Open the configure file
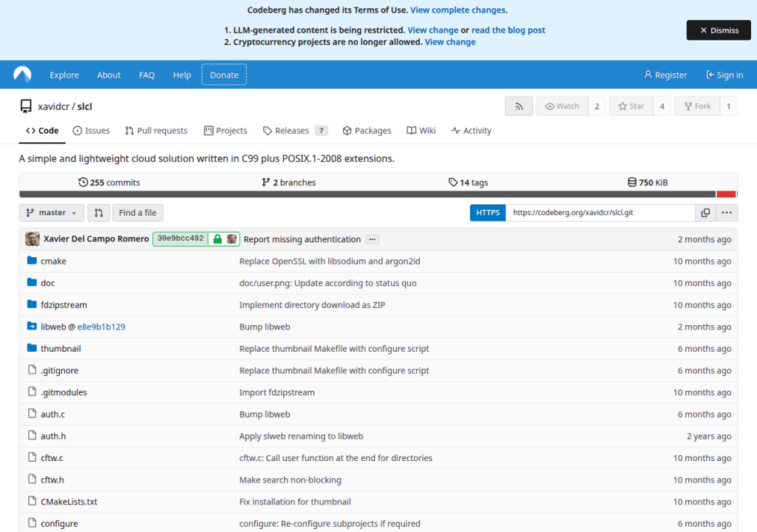The height and width of the screenshot is (532, 757). coord(59,523)
